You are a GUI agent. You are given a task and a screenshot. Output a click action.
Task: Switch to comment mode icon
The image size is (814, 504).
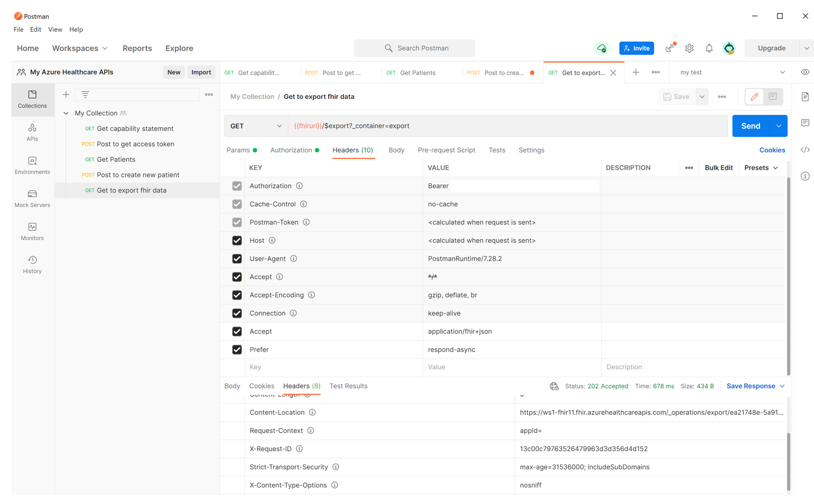pyautogui.click(x=773, y=97)
